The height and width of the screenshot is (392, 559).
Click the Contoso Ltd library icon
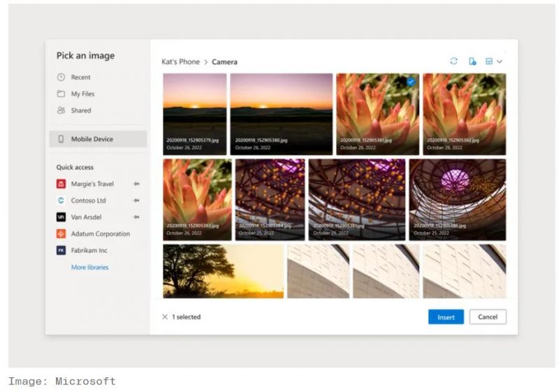(x=61, y=201)
